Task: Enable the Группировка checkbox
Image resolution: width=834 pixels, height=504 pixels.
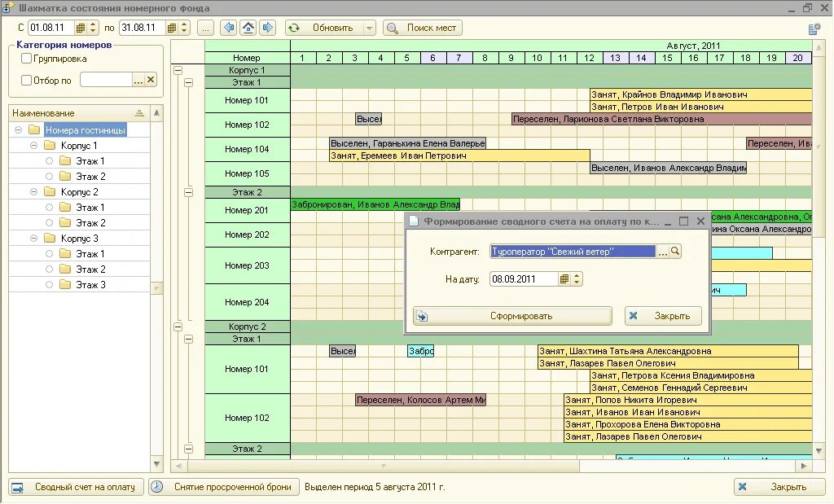Action: click(26, 59)
